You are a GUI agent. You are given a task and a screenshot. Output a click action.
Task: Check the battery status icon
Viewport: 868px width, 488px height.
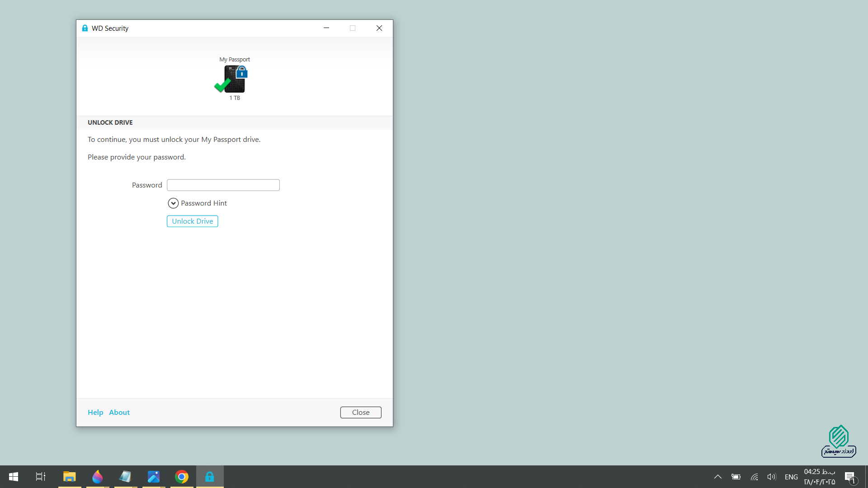[x=736, y=477]
